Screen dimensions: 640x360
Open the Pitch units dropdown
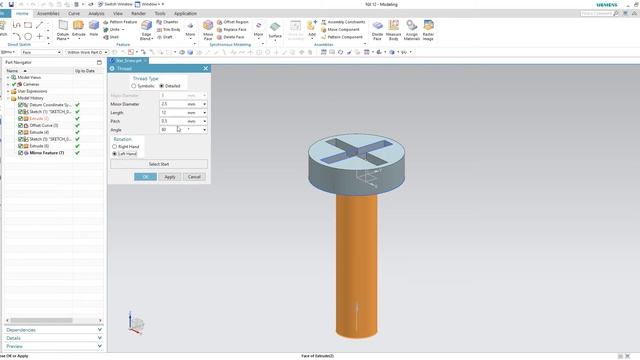[x=204, y=121]
